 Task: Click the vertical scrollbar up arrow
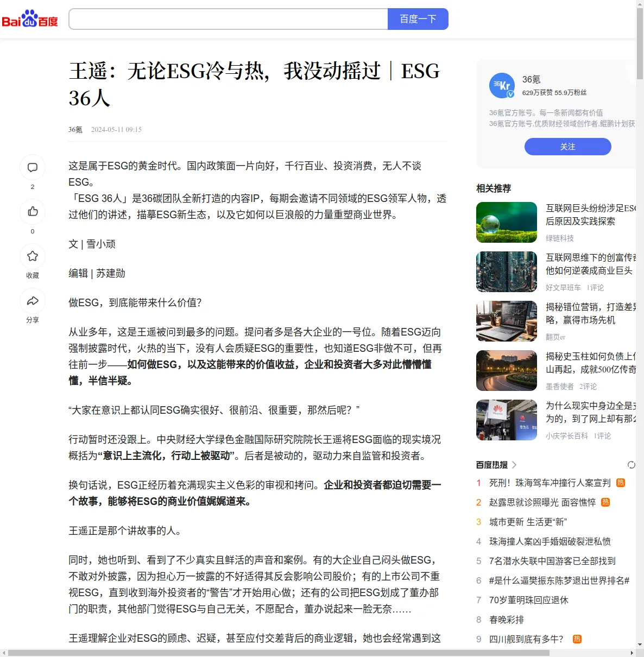pyautogui.click(x=640, y=4)
